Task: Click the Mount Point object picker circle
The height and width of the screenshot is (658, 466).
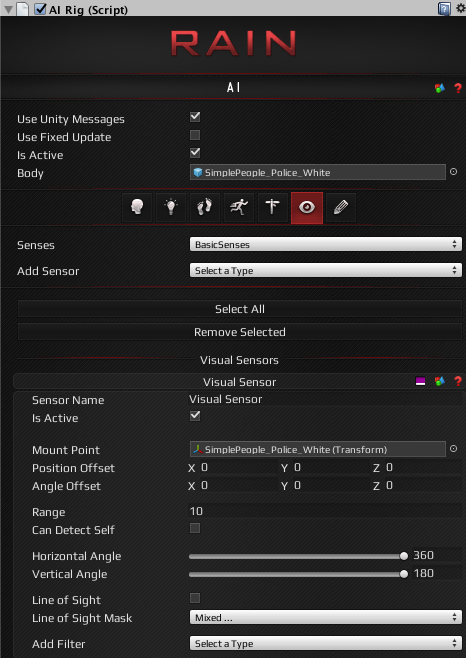Action: 453,449
